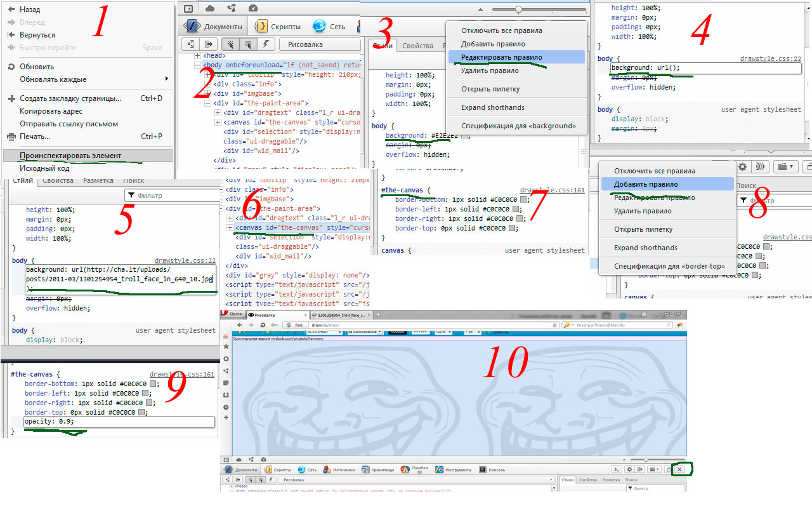Collapse the body onbeforeunload node
Viewport: 812px width, 508px height.
[198, 65]
